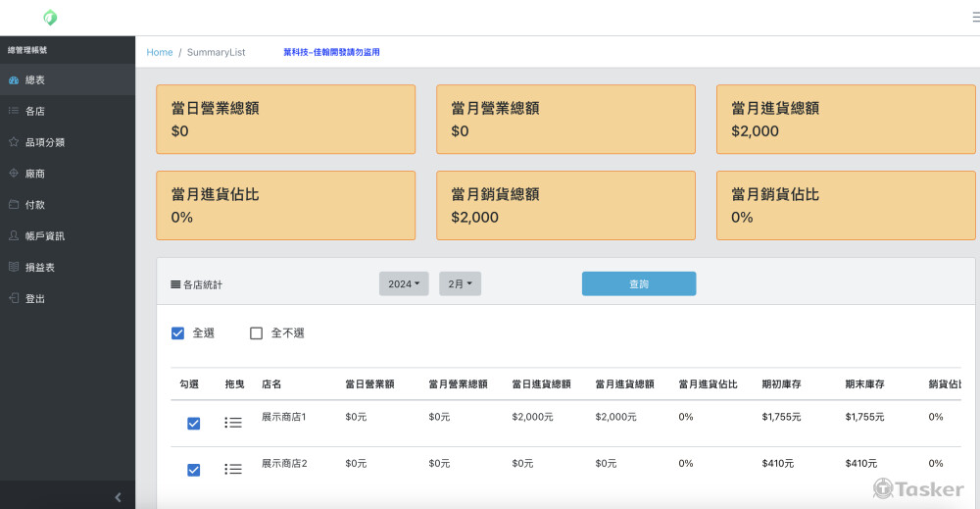The height and width of the screenshot is (509, 980).
Task: Open the hamburger menu at top right
Action: coord(974,18)
